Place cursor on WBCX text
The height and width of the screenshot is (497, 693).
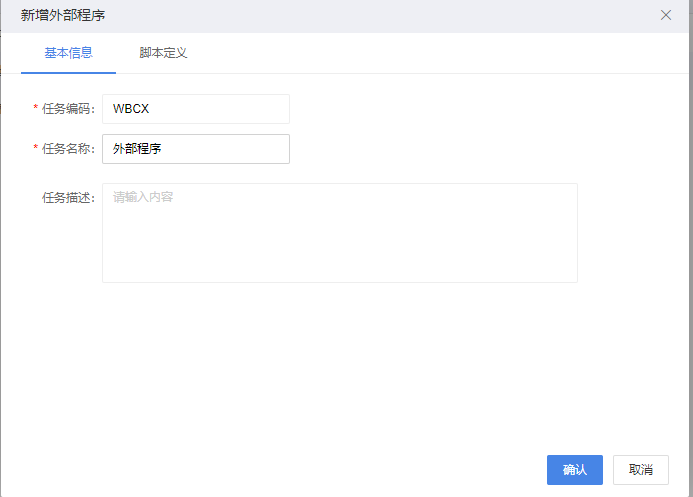coord(131,109)
